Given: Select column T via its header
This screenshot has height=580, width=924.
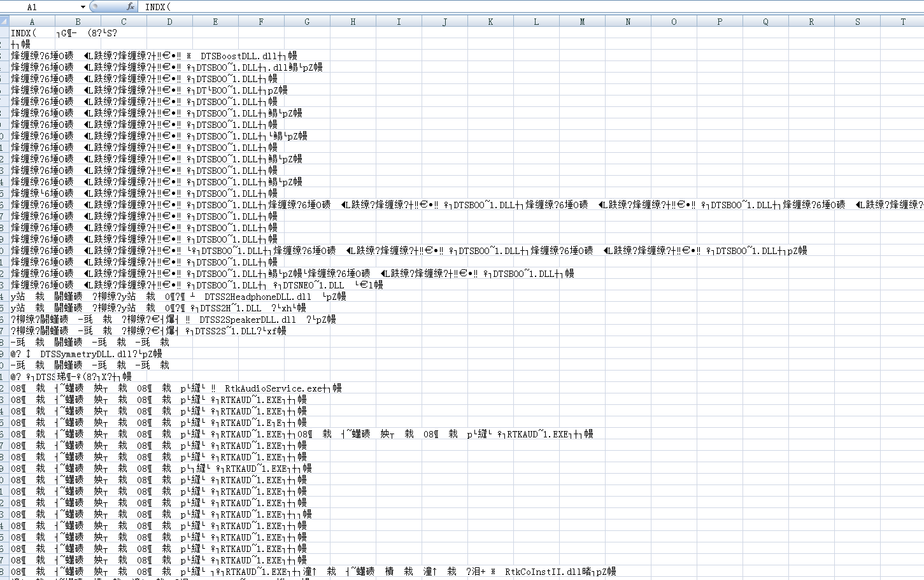Looking at the screenshot, I should (902, 22).
